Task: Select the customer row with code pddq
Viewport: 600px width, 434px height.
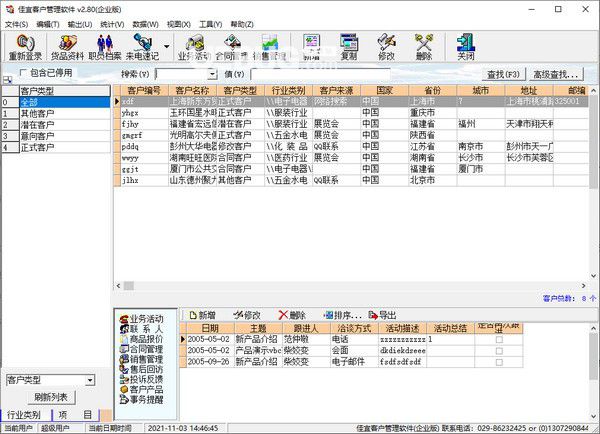Action: click(351, 147)
